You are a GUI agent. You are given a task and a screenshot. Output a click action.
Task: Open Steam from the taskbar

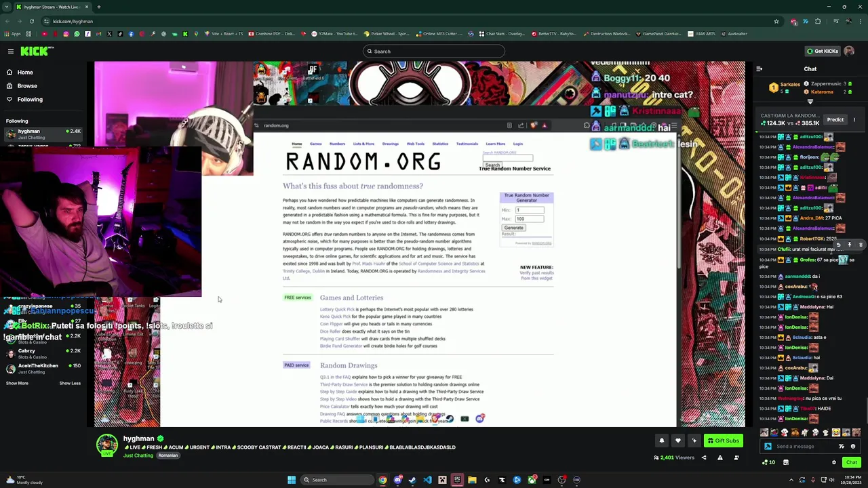point(412,480)
